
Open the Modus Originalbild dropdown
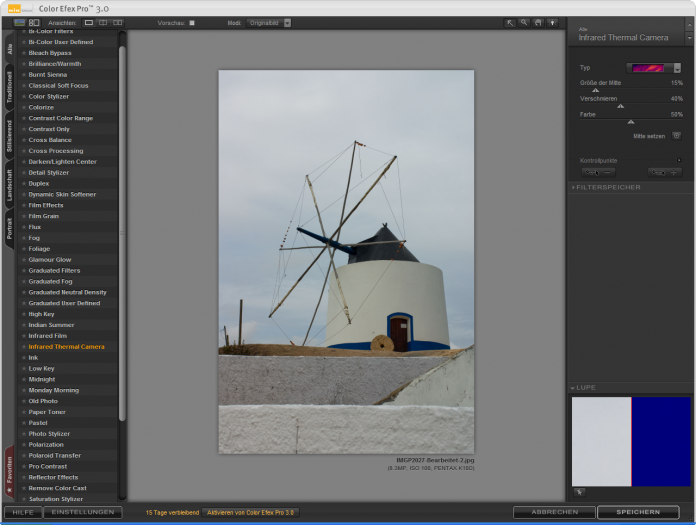tap(270, 22)
